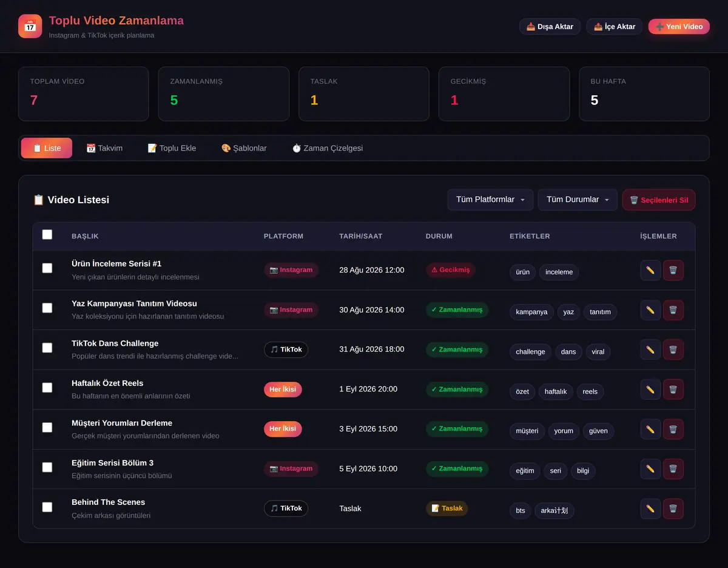Select the Yaz Kampanyası Tanıtım Videosu checkbox
Screen dimensions: 728x568
(47, 308)
